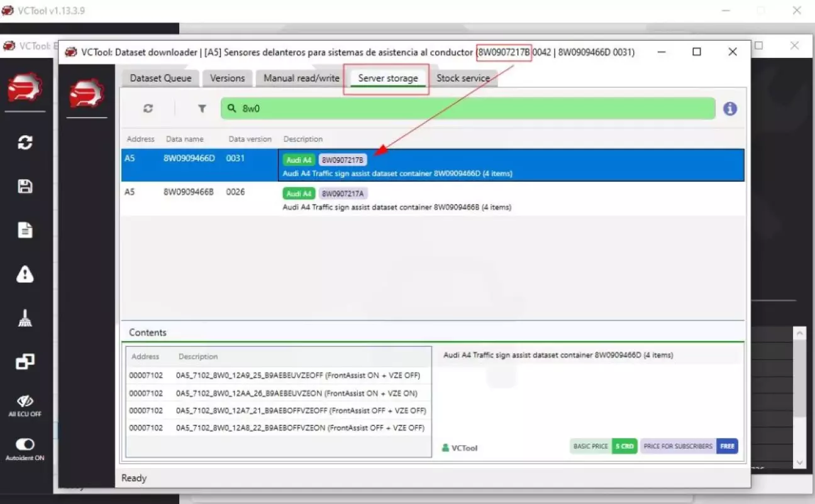Open the Manual read/write tab
The height and width of the screenshot is (504, 815).
click(301, 78)
